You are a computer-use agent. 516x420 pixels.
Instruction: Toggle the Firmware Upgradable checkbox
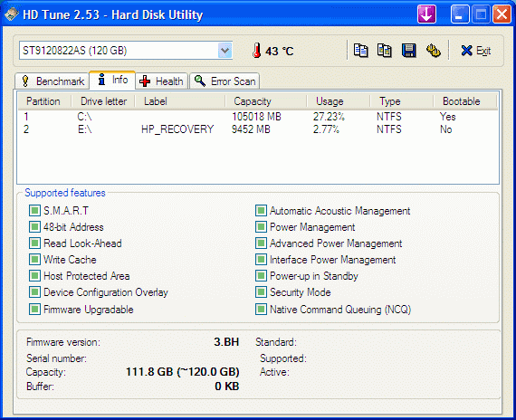(34, 309)
